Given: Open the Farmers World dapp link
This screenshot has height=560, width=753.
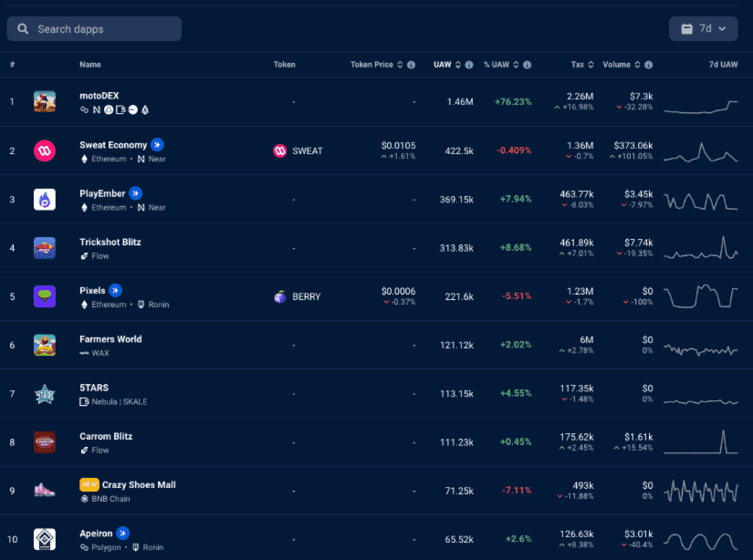Looking at the screenshot, I should tap(111, 338).
